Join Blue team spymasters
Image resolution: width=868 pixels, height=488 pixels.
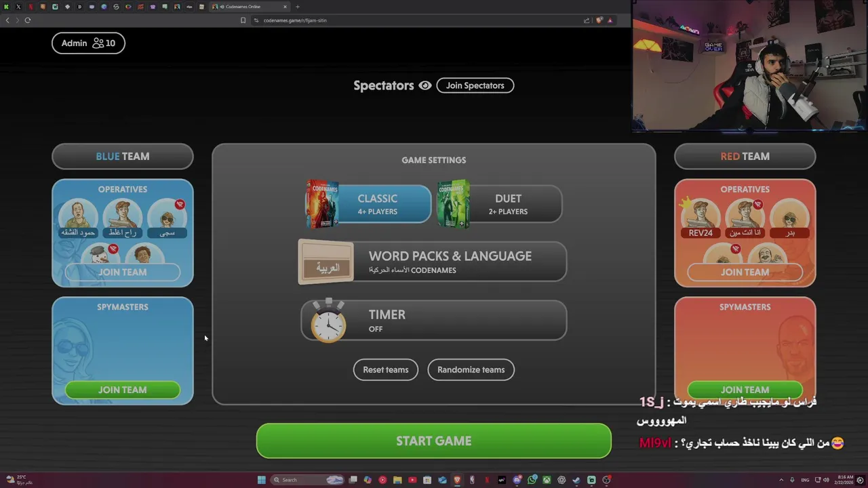pyautogui.click(x=123, y=390)
